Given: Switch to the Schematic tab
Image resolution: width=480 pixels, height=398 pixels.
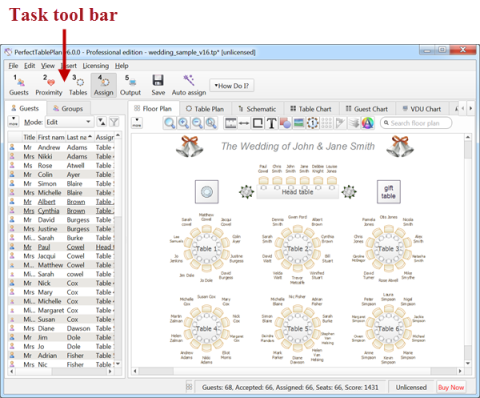Looking at the screenshot, I should pos(257,109).
